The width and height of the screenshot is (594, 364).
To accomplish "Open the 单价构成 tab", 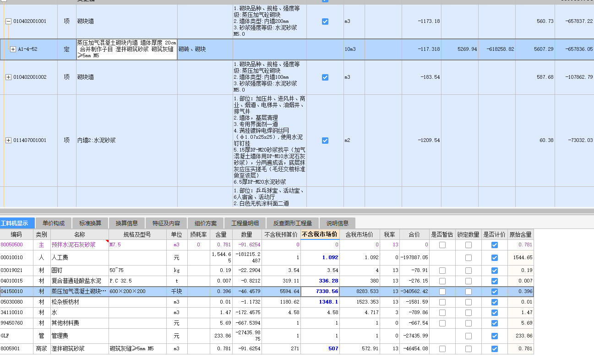I will click(x=54, y=223).
